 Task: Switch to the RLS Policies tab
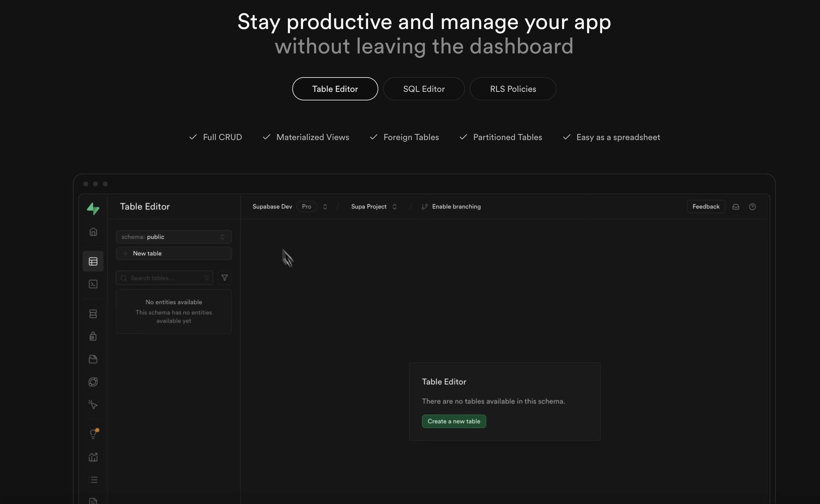[513, 89]
